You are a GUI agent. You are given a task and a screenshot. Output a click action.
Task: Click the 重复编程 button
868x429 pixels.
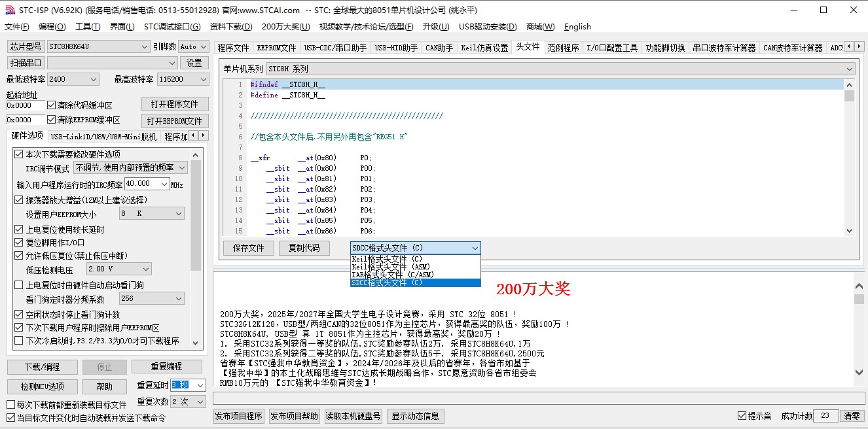click(166, 366)
